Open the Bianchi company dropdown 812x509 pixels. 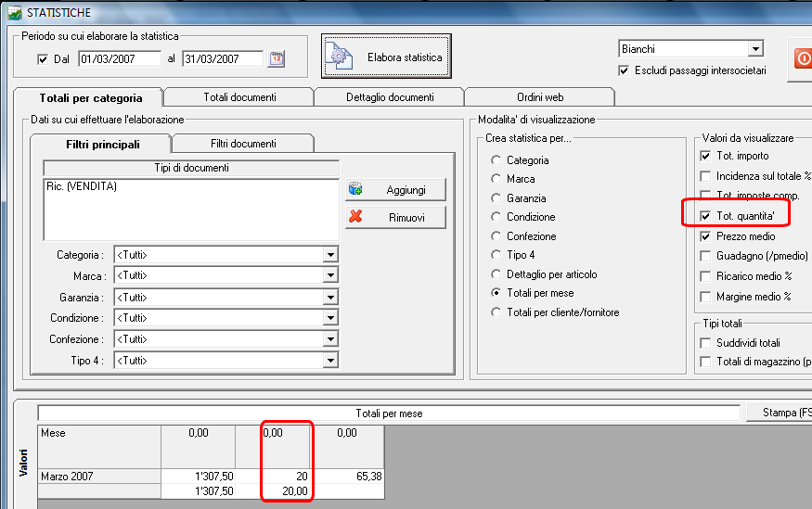click(755, 49)
